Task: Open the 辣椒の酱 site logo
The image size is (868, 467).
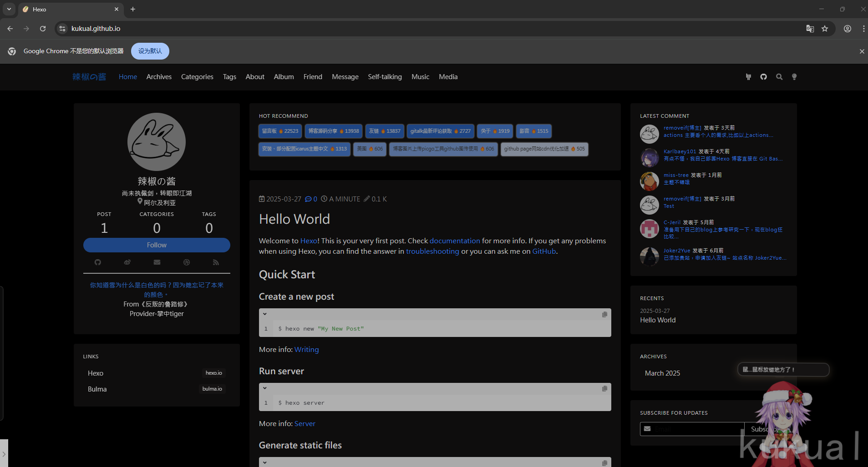Action: pyautogui.click(x=89, y=77)
